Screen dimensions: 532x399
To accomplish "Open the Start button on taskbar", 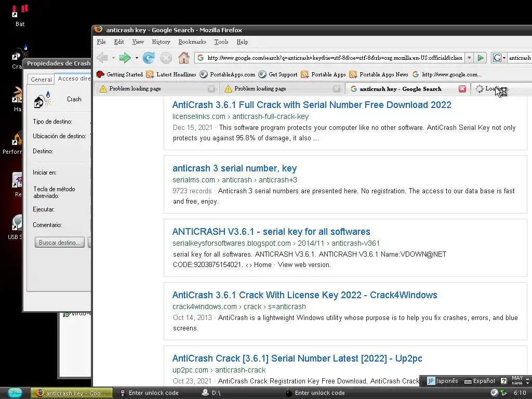I will (15, 393).
